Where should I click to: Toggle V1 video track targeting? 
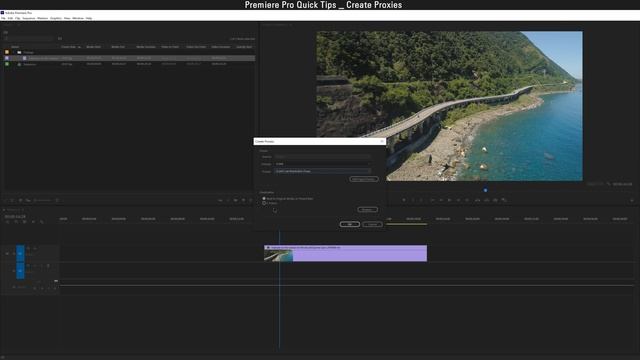pyautogui.click(x=20, y=253)
